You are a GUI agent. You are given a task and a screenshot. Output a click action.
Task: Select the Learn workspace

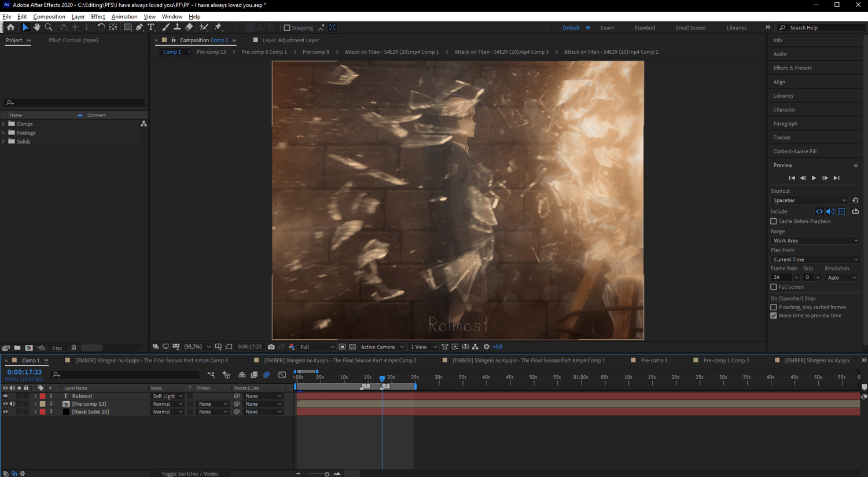click(x=607, y=28)
